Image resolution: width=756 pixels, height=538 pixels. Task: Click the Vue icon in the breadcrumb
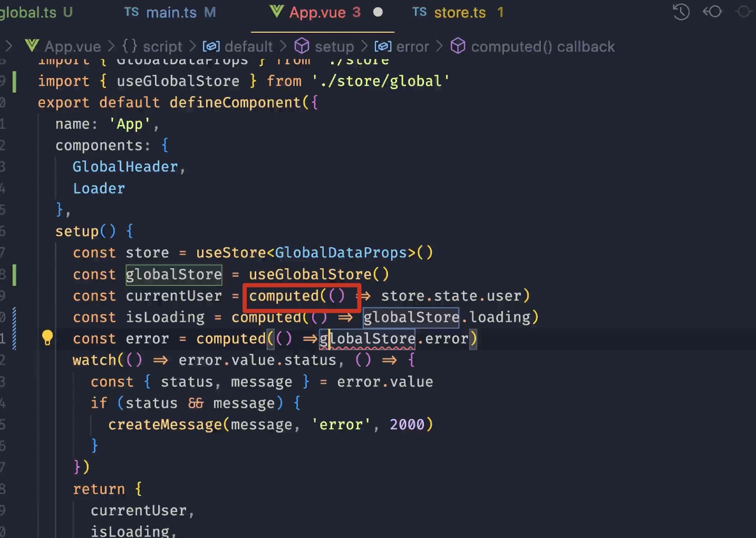pyautogui.click(x=32, y=46)
